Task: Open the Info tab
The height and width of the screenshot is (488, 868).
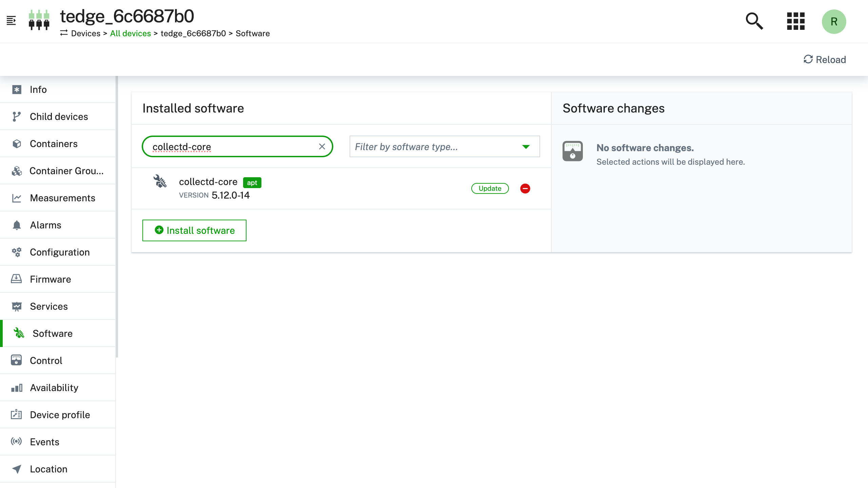Action: (x=58, y=89)
